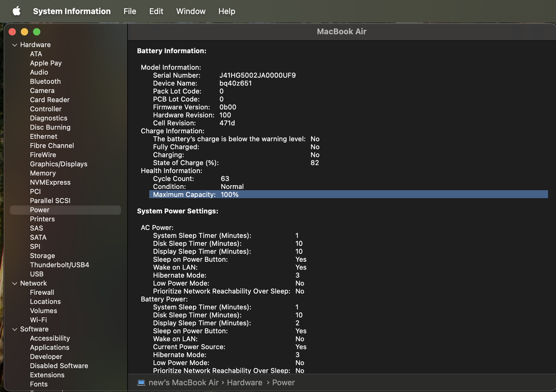Select Controller in the sidebar
The image size is (556, 392).
pos(46,109)
